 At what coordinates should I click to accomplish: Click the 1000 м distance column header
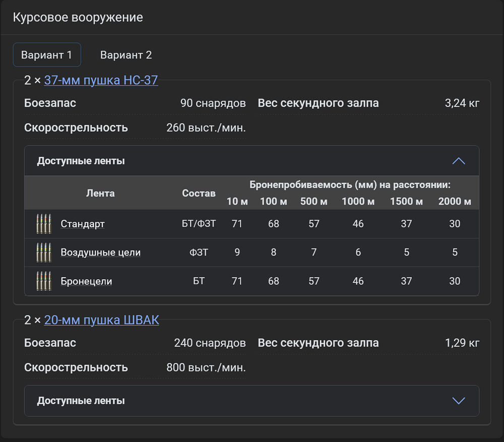coord(358,201)
